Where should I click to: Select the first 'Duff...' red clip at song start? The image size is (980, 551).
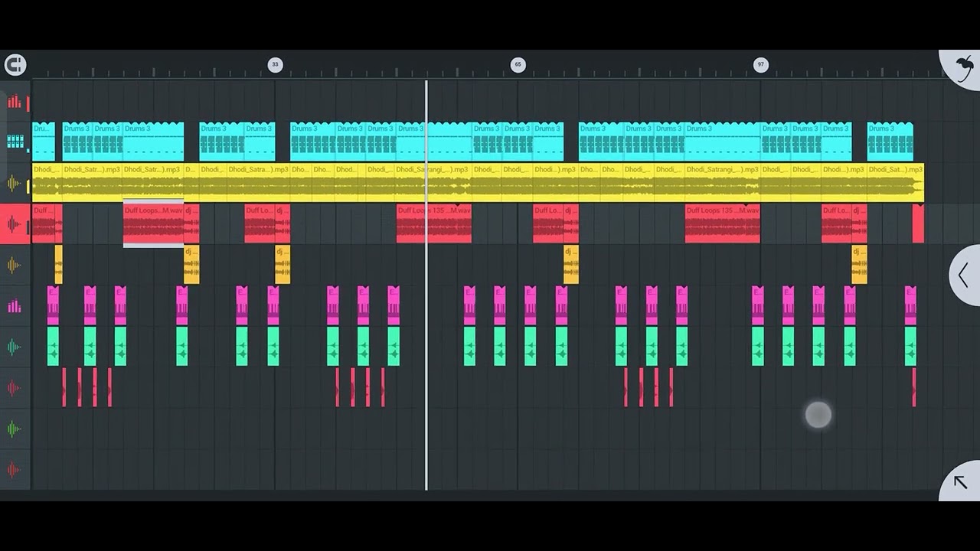coord(44,224)
